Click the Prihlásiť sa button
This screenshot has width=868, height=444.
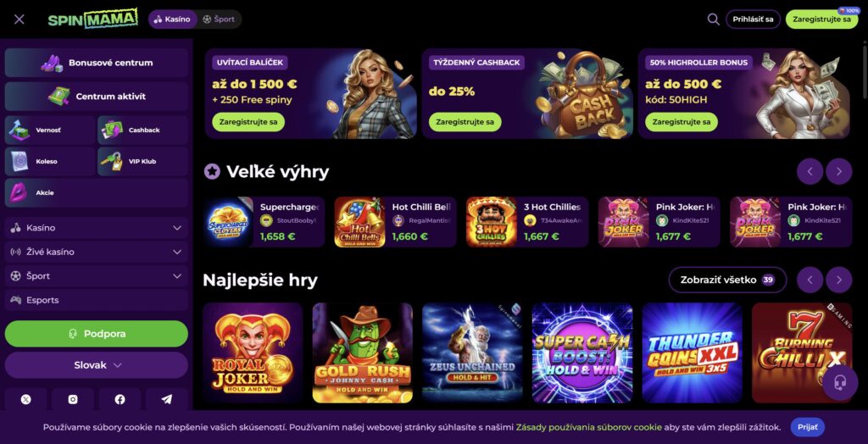(753, 19)
